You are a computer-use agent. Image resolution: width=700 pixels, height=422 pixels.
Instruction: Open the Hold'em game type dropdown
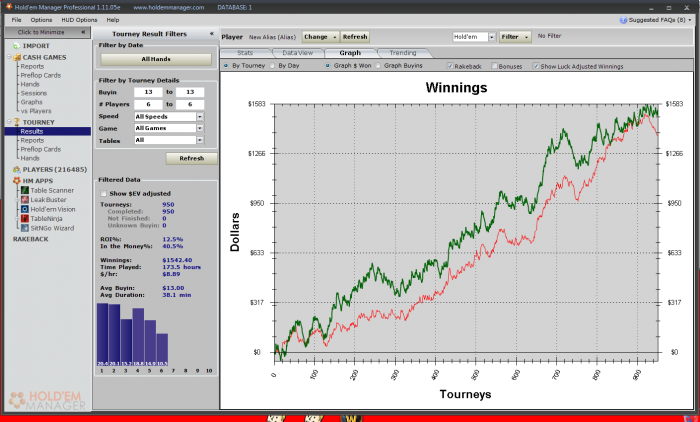click(x=492, y=37)
